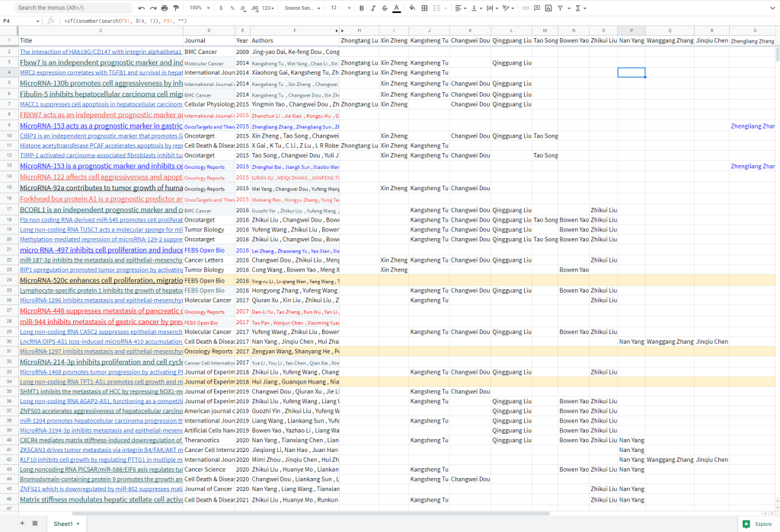Open the Source Sans font dropdown
The height and width of the screenshot is (532, 780).
click(302, 8)
